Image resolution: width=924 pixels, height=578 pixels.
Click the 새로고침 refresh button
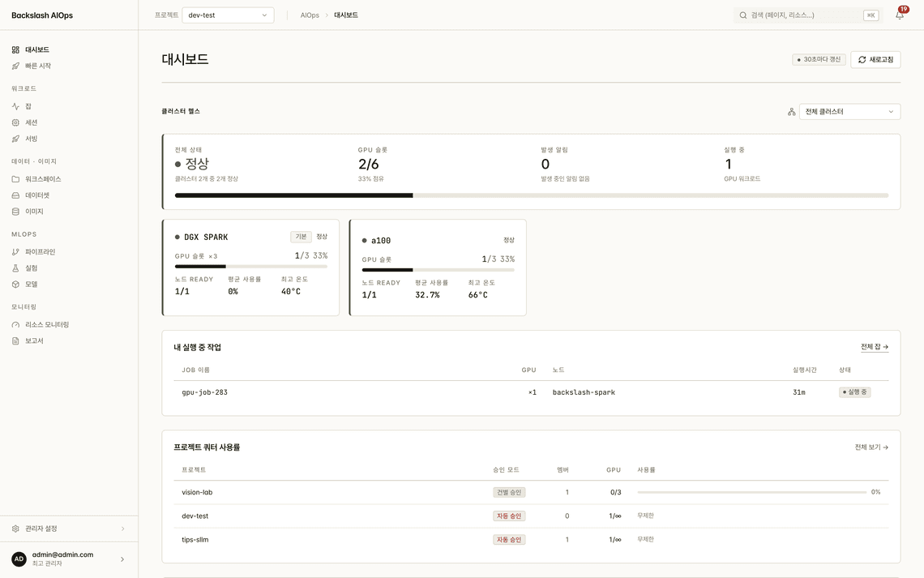tap(875, 59)
